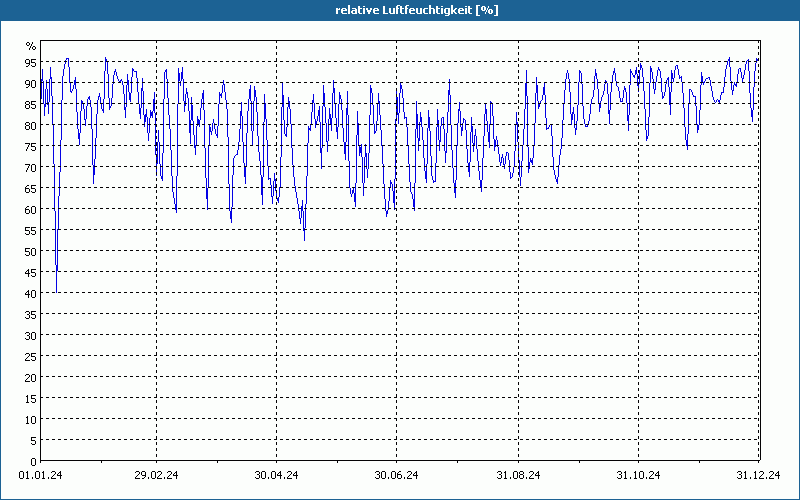Click the y-axis label '40'
Viewport: 800px width, 500px height.
31,294
